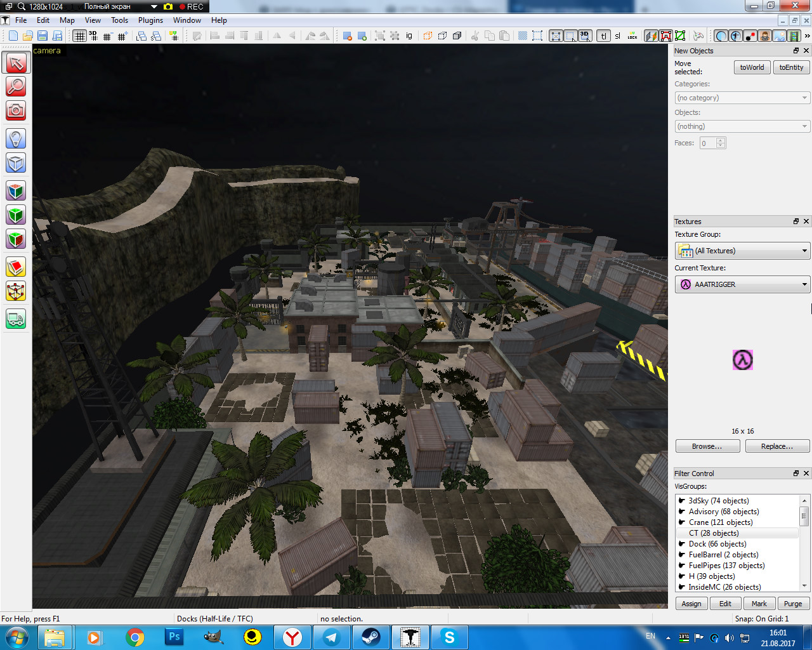Screen dimensions: 812x650
Task: Toggle visibility of Crane VisGroup
Action: pos(682,522)
